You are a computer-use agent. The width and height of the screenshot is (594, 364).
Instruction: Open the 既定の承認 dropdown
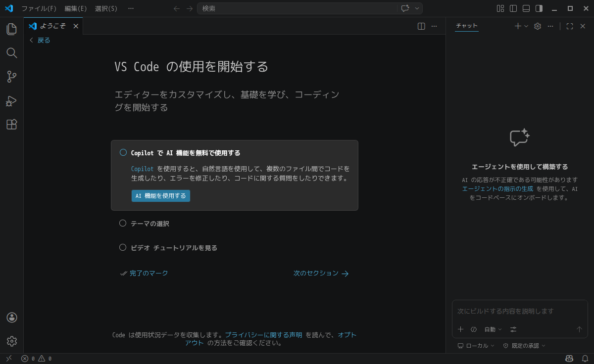(x=524, y=346)
